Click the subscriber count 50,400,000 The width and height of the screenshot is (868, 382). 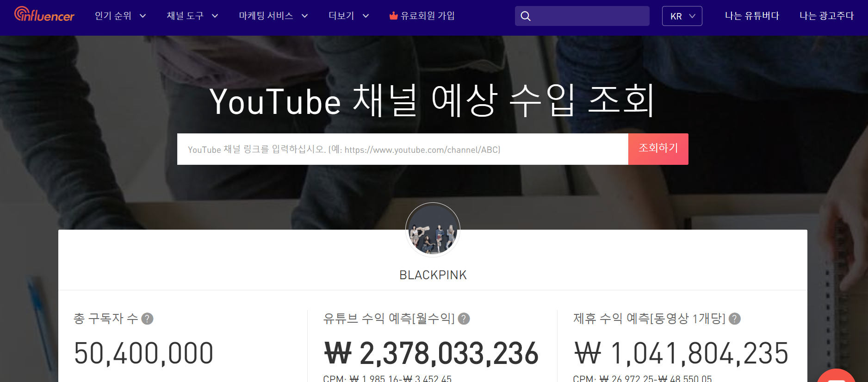[x=143, y=353]
